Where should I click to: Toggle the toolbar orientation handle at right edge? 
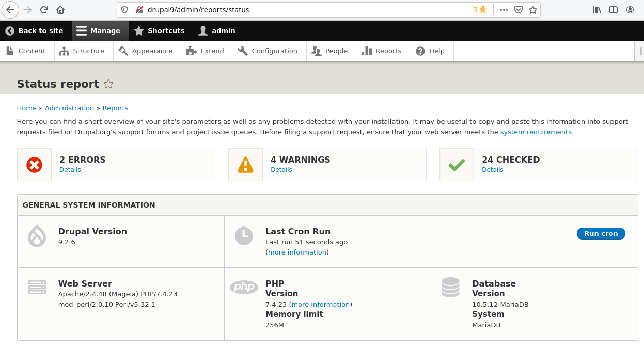click(639, 51)
